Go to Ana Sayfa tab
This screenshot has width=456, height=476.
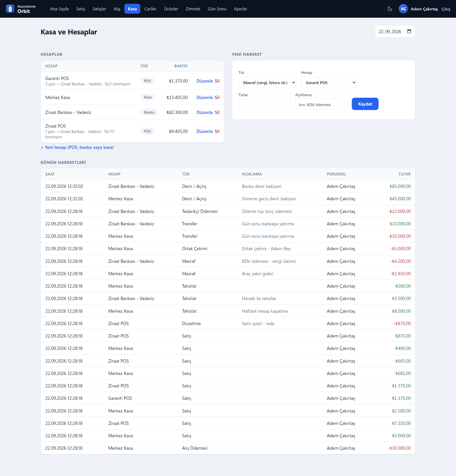pyautogui.click(x=59, y=9)
